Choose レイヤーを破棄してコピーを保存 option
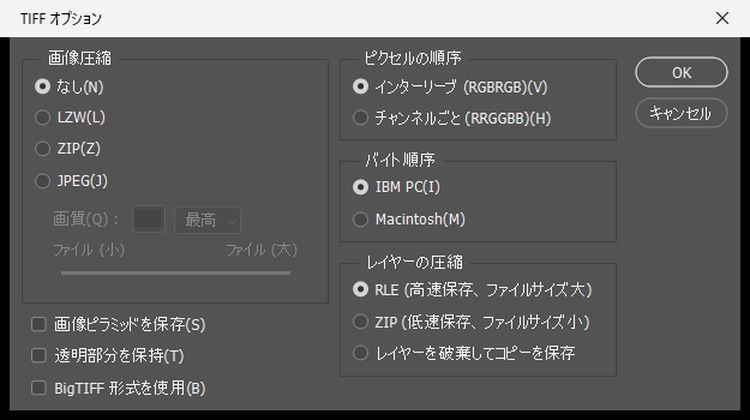The height and width of the screenshot is (420, 750). coord(361,353)
